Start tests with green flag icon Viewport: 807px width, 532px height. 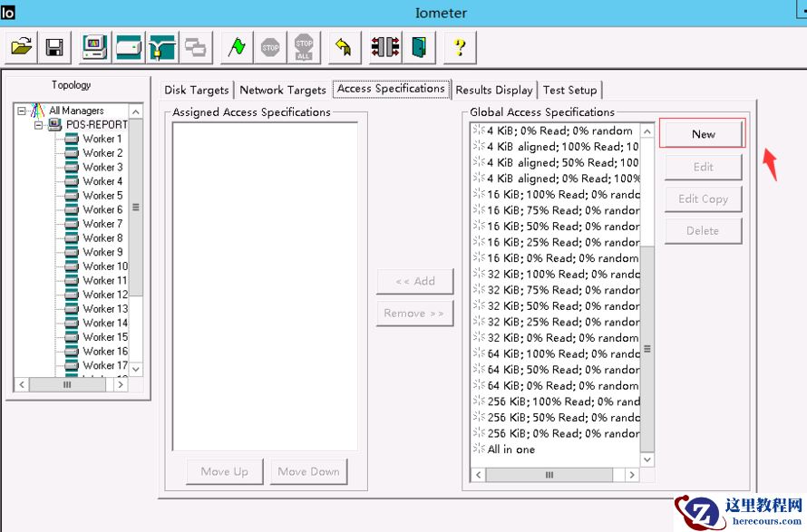tap(237, 47)
